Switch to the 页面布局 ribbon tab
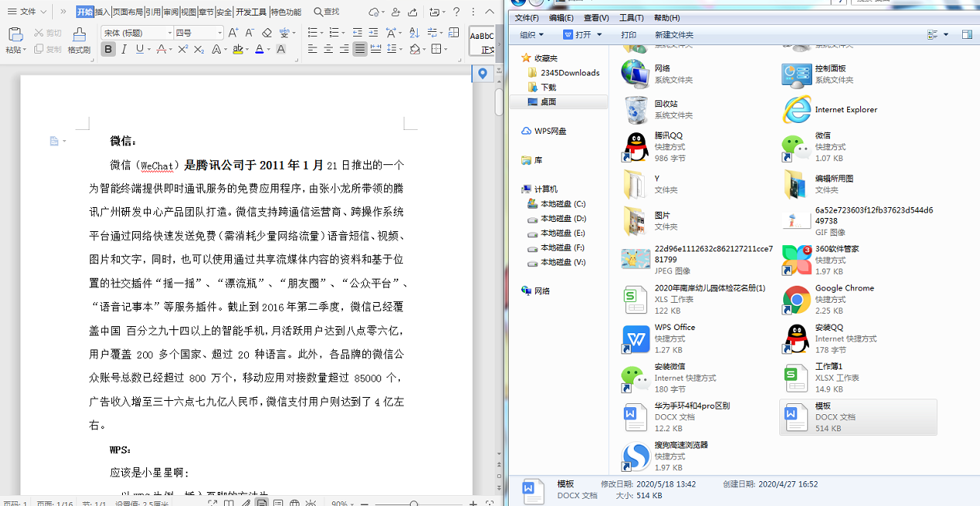This screenshot has height=506, width=980. [x=128, y=12]
